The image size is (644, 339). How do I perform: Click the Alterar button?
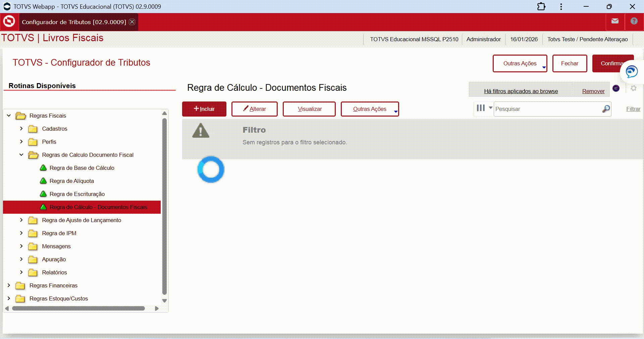pyautogui.click(x=255, y=109)
